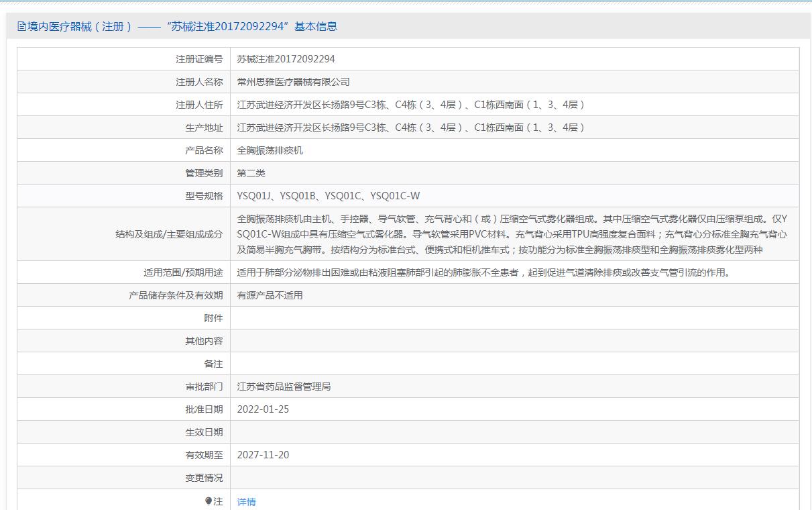Click the 注册证编号 row label
Screen dimensions: 812x510
coord(199,59)
